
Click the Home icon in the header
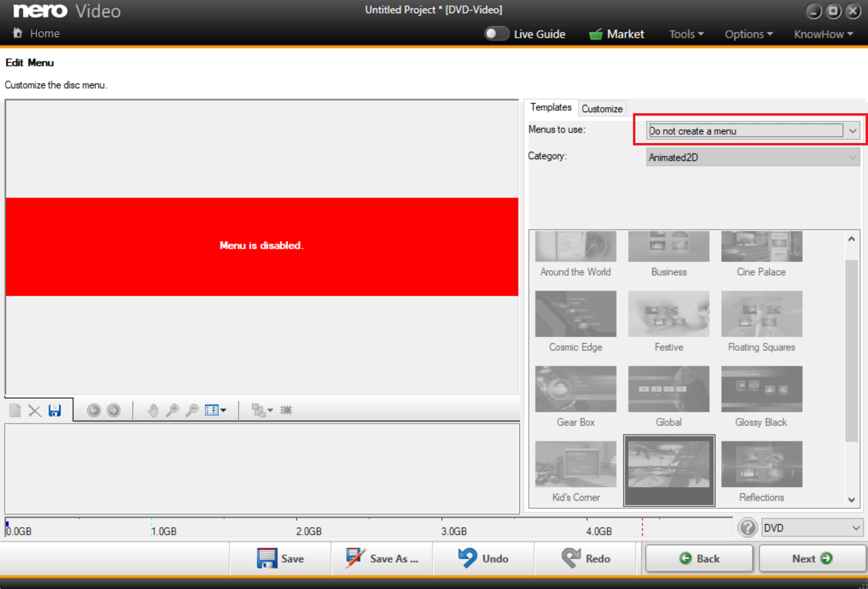[18, 33]
